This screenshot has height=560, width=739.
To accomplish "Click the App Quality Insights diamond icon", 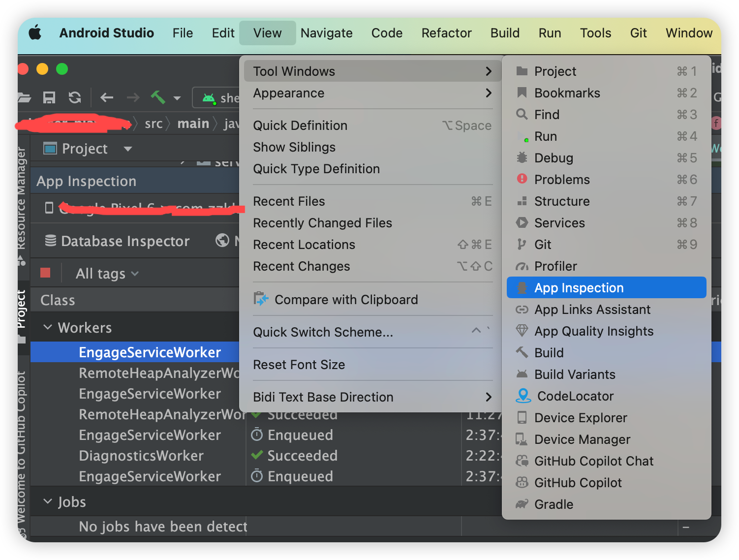I will (x=522, y=331).
